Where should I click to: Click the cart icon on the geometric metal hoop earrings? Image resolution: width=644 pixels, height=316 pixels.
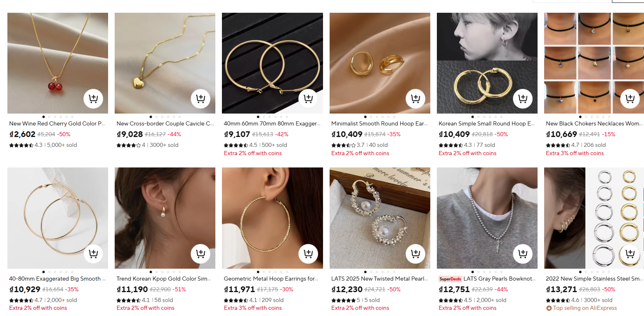[308, 254]
